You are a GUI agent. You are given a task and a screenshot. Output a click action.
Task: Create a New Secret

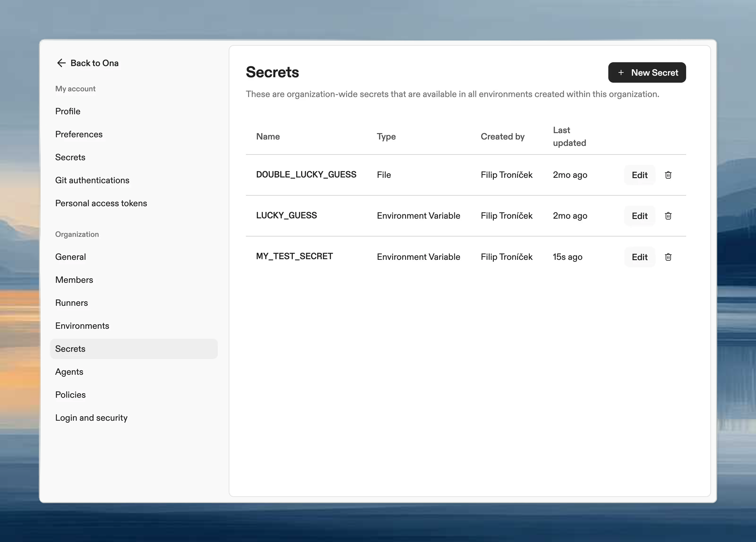(647, 72)
